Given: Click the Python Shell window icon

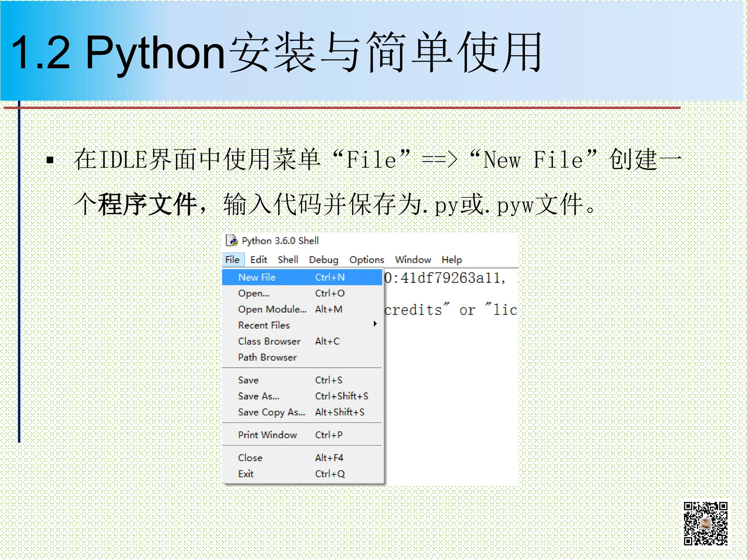Looking at the screenshot, I should [x=232, y=241].
